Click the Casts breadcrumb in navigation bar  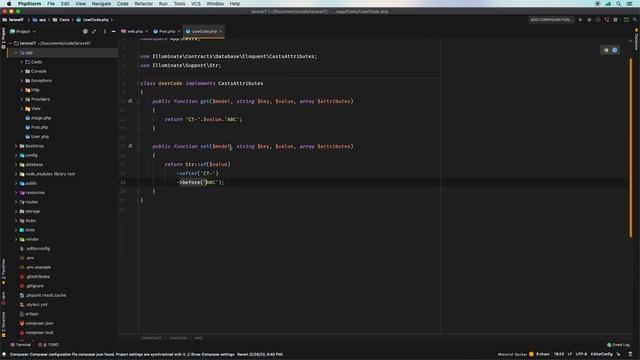(x=61, y=20)
